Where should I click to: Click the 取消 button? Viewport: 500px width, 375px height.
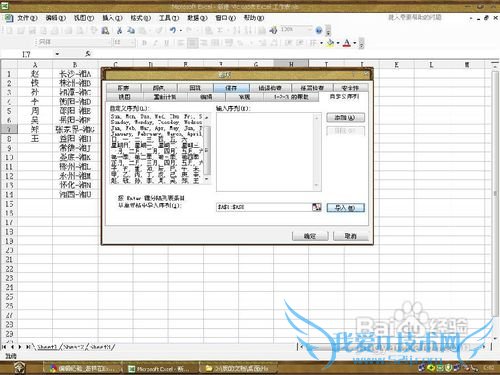pos(351,236)
